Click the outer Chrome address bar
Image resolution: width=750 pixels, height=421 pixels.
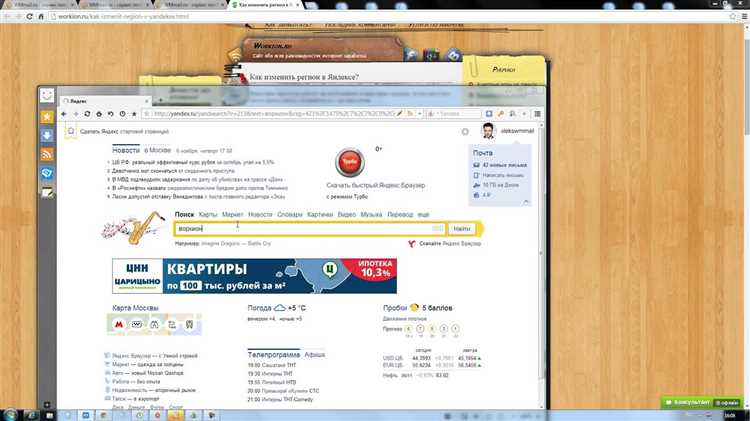(x=387, y=16)
